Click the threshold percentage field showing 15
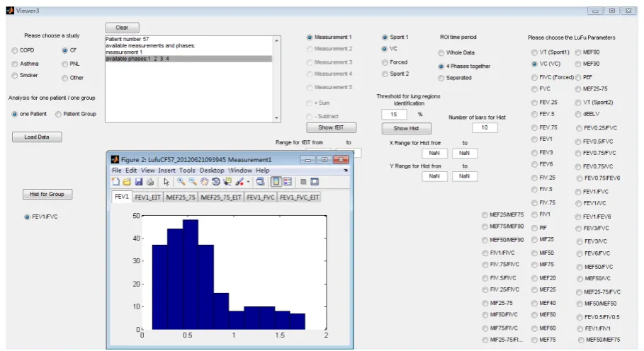Screen dimensions: 644x351 394,115
